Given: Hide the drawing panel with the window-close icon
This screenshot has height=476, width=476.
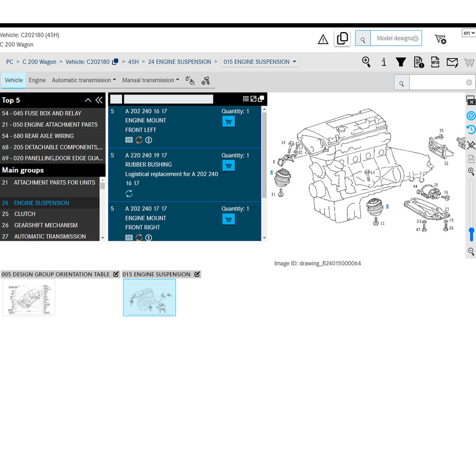Looking at the screenshot, I should click(471, 100).
